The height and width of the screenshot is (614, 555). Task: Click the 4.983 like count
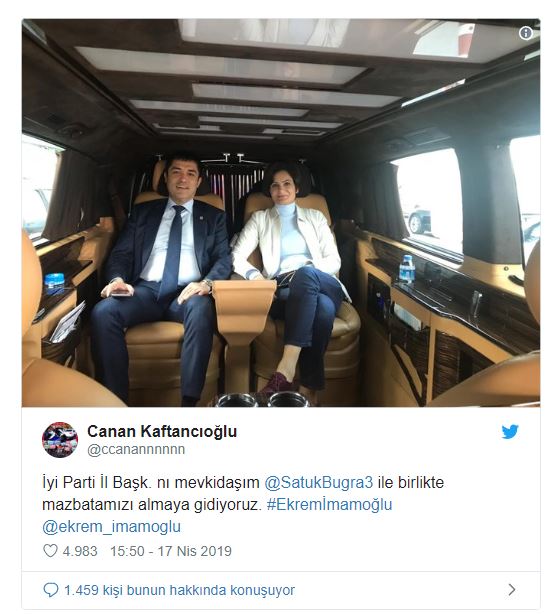pyautogui.click(x=80, y=551)
